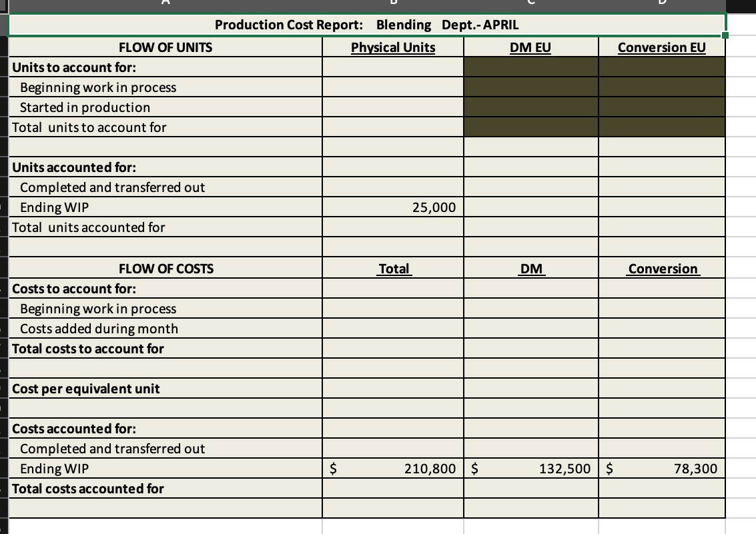Click the Beginning work in process cell

(x=165, y=87)
